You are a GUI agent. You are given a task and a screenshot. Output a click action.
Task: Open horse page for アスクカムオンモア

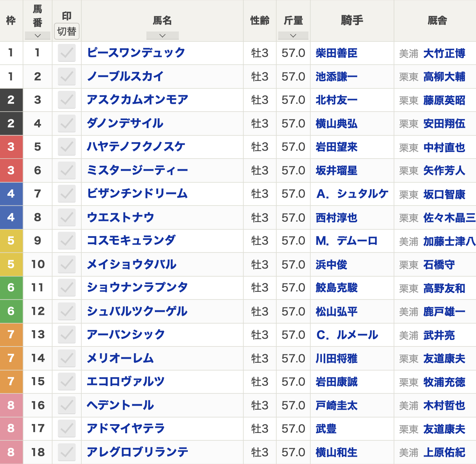tap(137, 100)
